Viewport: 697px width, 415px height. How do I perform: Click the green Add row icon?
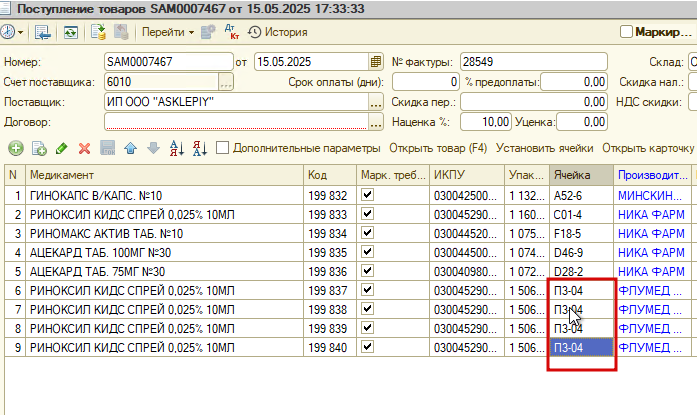[x=16, y=148]
